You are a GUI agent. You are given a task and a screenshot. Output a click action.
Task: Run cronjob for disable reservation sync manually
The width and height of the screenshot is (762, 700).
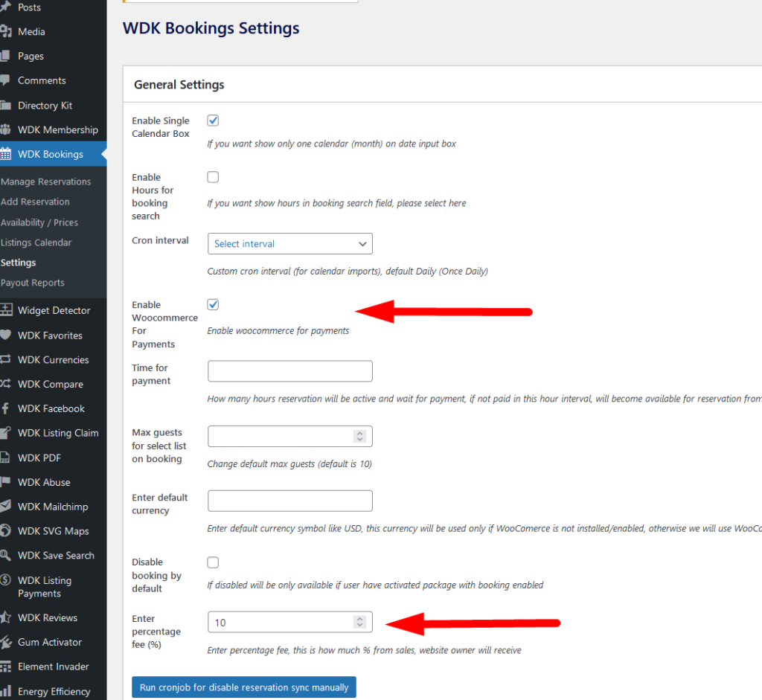click(244, 687)
